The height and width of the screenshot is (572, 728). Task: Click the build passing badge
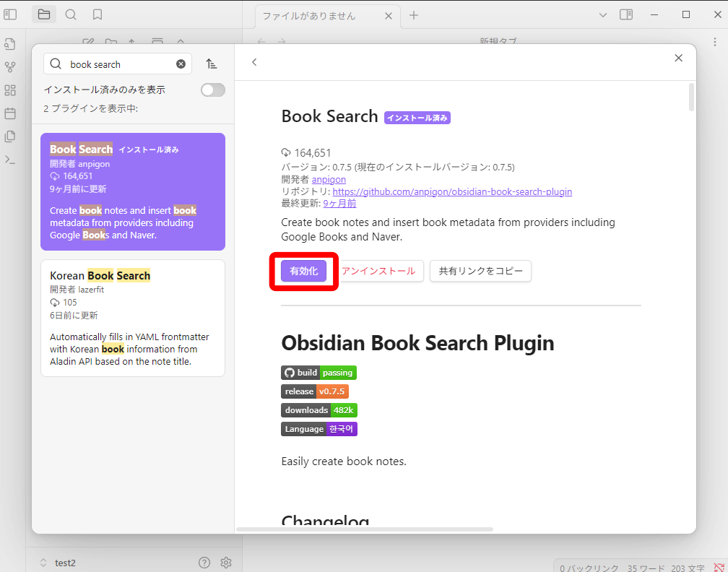tap(318, 373)
